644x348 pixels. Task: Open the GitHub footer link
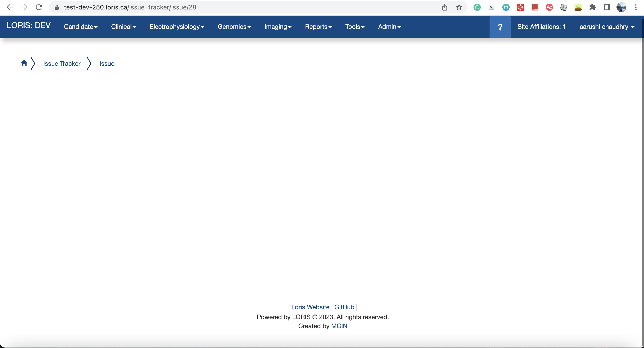[344, 307]
